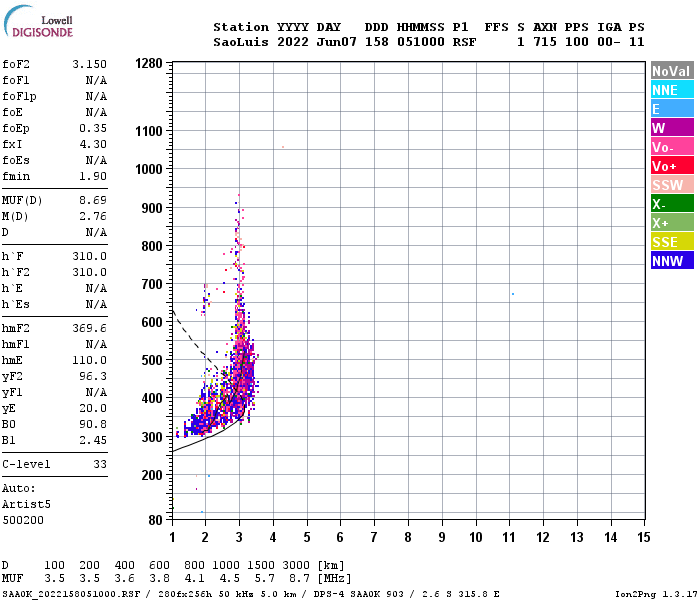The width and height of the screenshot is (700, 600).
Task: Click the fxI value 4.30
Action: (93, 144)
